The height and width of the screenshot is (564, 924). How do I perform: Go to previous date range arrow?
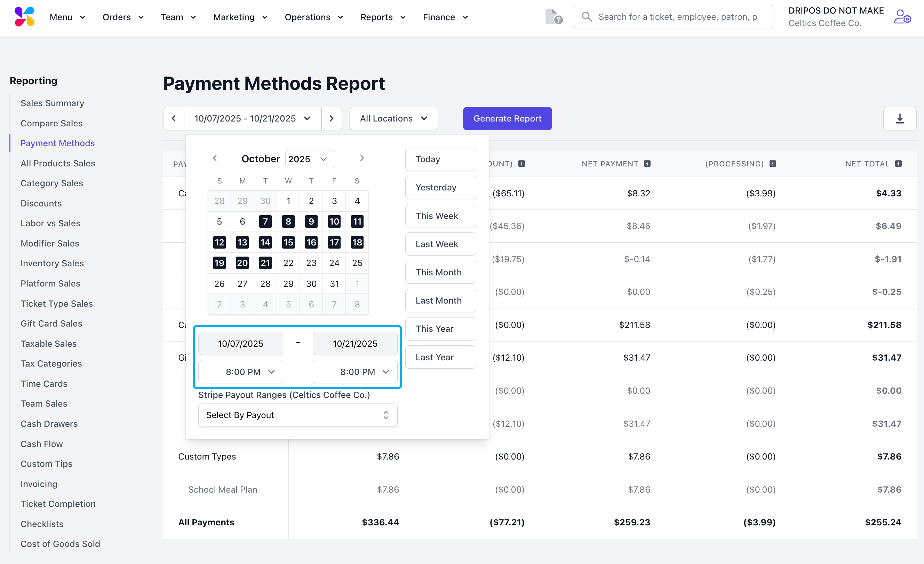point(174,119)
